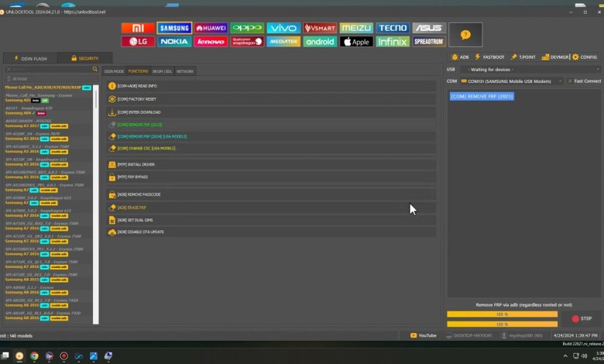This screenshot has width=604, height=364.
Task: Run [MTP] INSTALL DRIVER
Action: point(272,164)
